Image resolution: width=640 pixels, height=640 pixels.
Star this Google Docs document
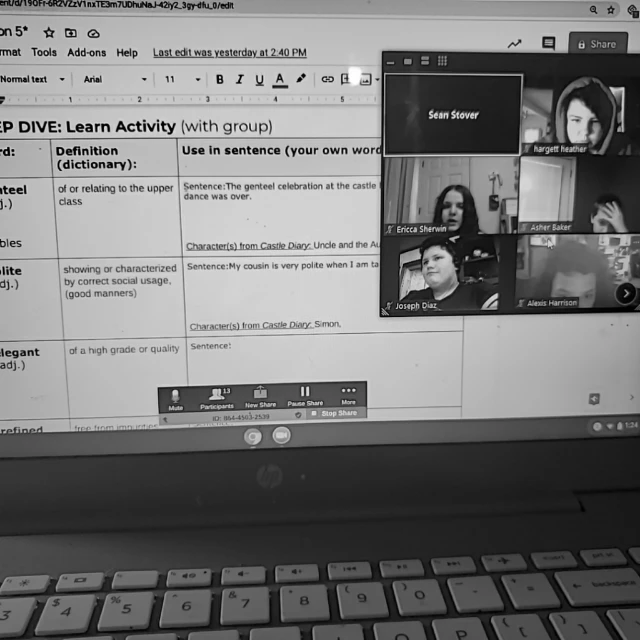49,33
